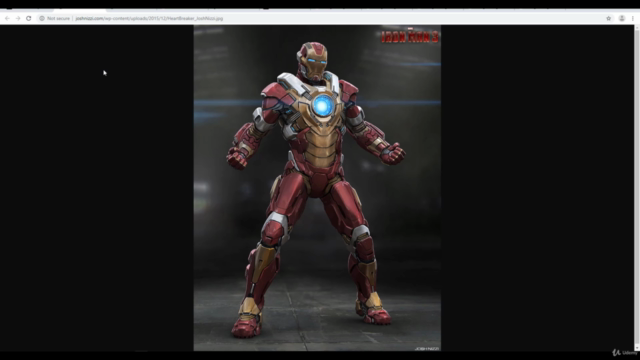This screenshot has height=360, width=640.
Task: Click the vertical scrollbar's down arrow
Action: [x=637, y=348]
